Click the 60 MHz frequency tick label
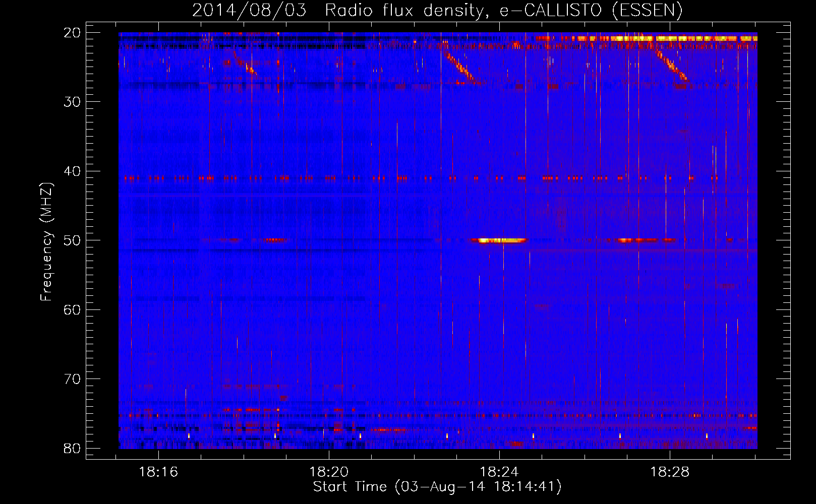Viewport: 816px width, 504px height. tap(72, 309)
